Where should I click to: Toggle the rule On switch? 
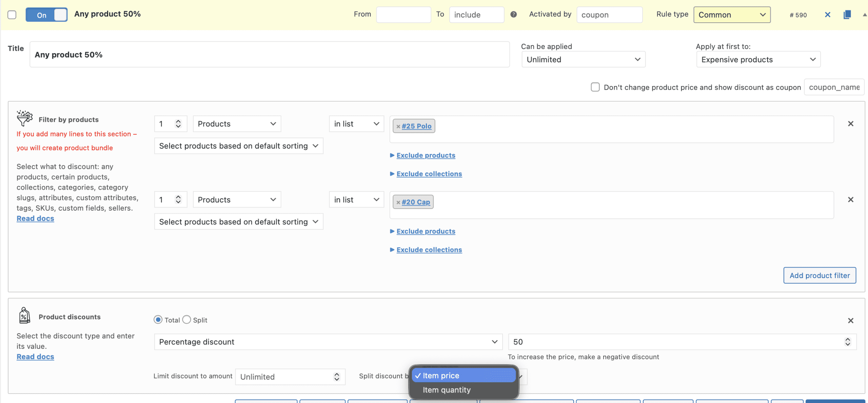(46, 15)
